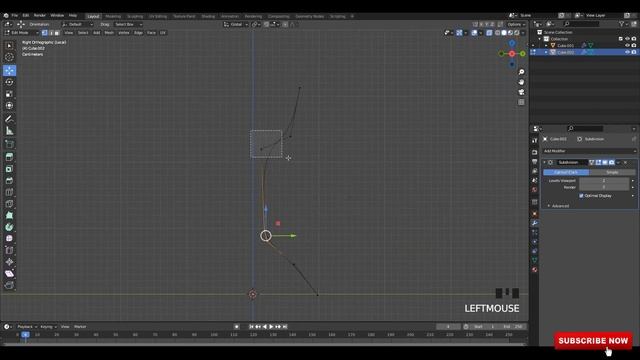The image size is (640, 360).
Task: Toggle X-ray viewport display
Action: 489,33
